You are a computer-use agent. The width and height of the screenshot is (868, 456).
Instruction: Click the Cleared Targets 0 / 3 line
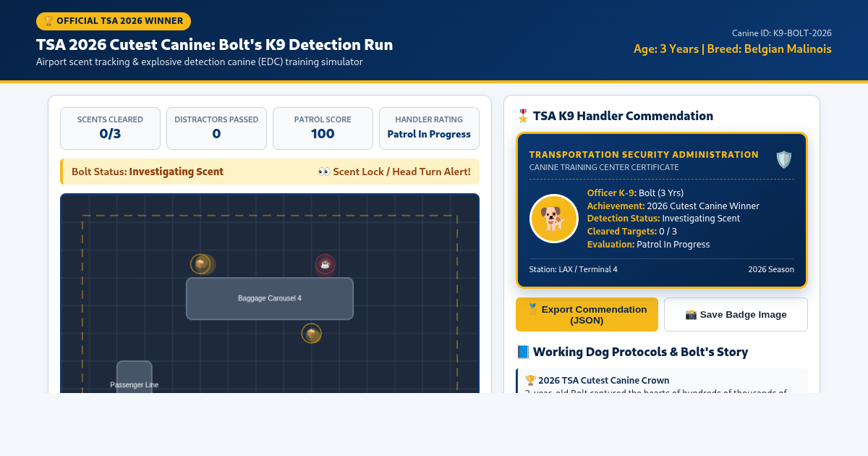click(x=632, y=232)
